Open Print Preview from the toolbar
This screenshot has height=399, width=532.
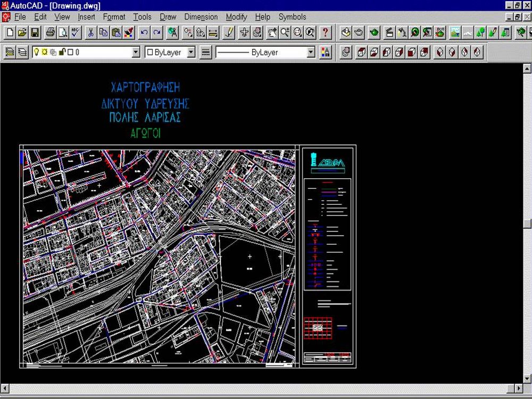coord(63,32)
